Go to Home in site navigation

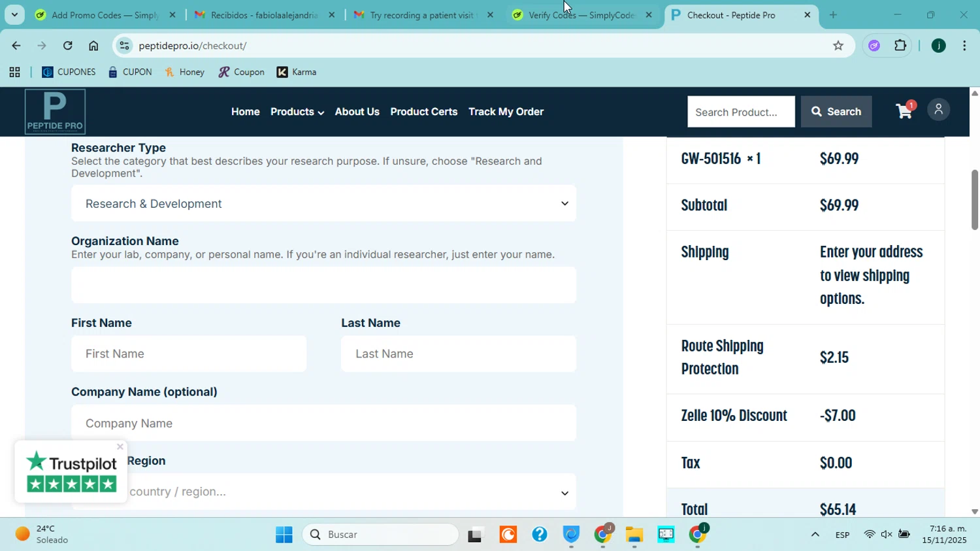click(x=246, y=112)
